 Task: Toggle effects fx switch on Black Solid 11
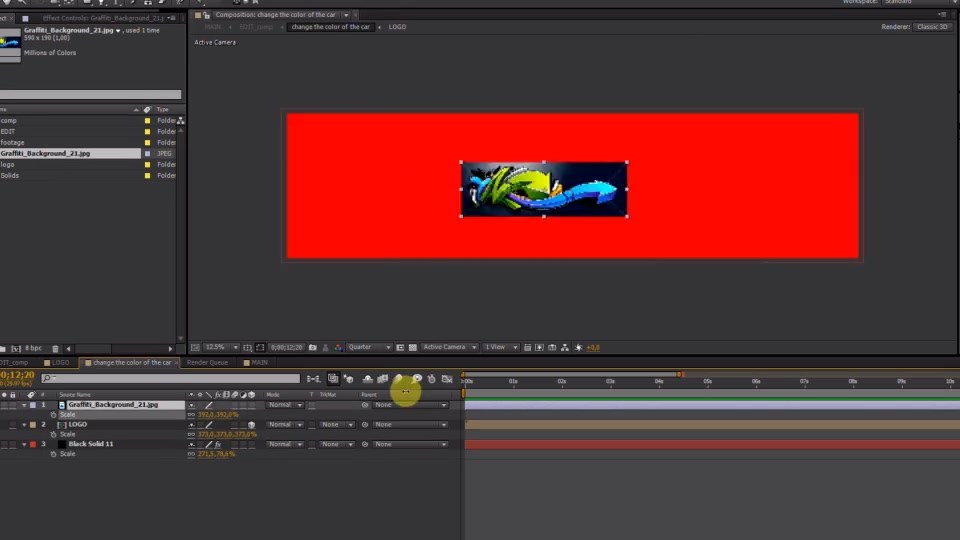pos(218,444)
